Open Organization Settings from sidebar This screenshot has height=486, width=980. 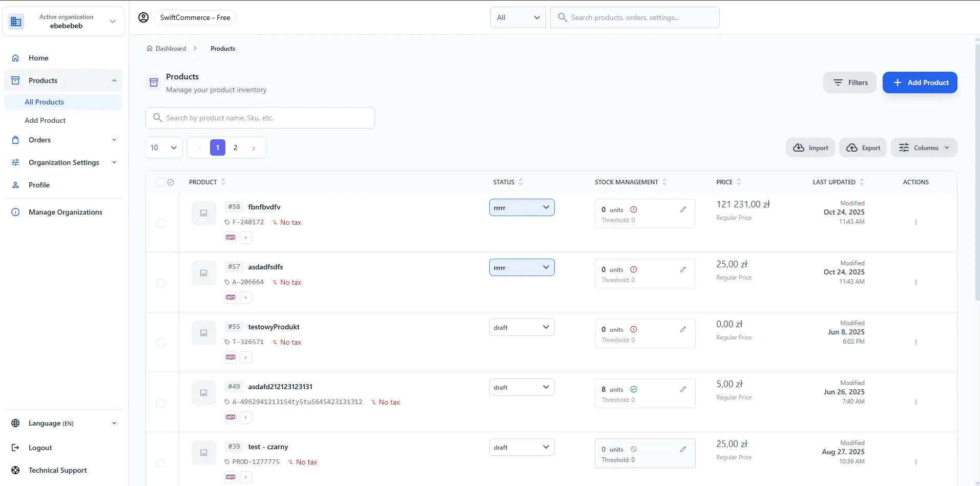click(63, 162)
